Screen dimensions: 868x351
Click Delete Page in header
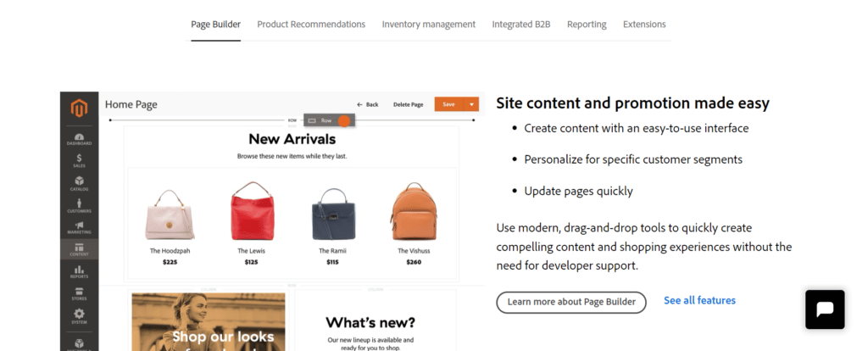pos(408,104)
